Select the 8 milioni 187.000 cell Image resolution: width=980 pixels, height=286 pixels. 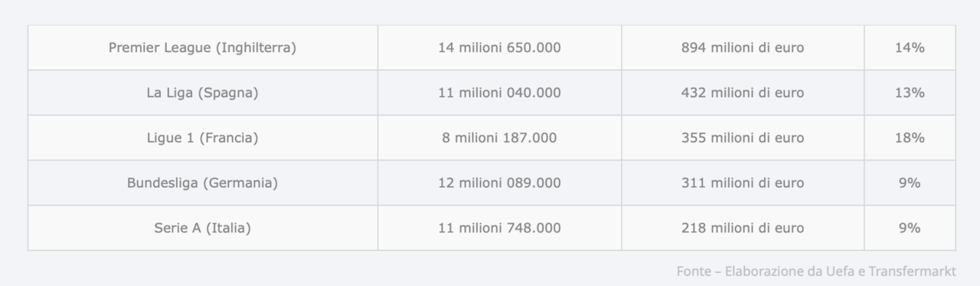pos(499,138)
